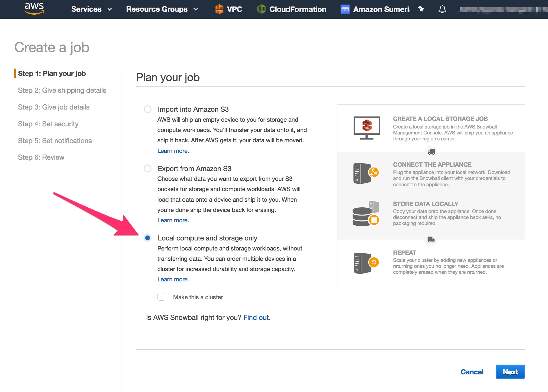This screenshot has width=548, height=392.
Task: Open the notifications bell icon
Action: tap(442, 9)
